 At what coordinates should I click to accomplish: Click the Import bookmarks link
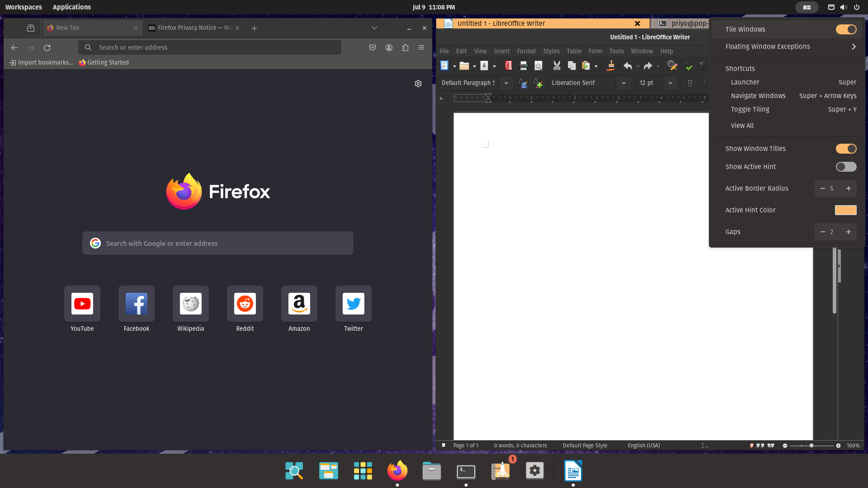[x=41, y=62]
